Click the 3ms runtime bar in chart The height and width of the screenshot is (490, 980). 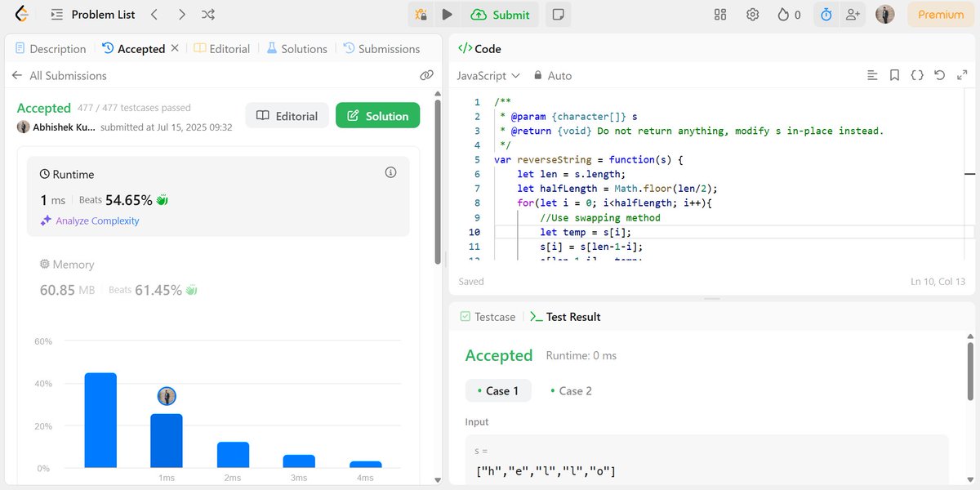[x=299, y=461]
